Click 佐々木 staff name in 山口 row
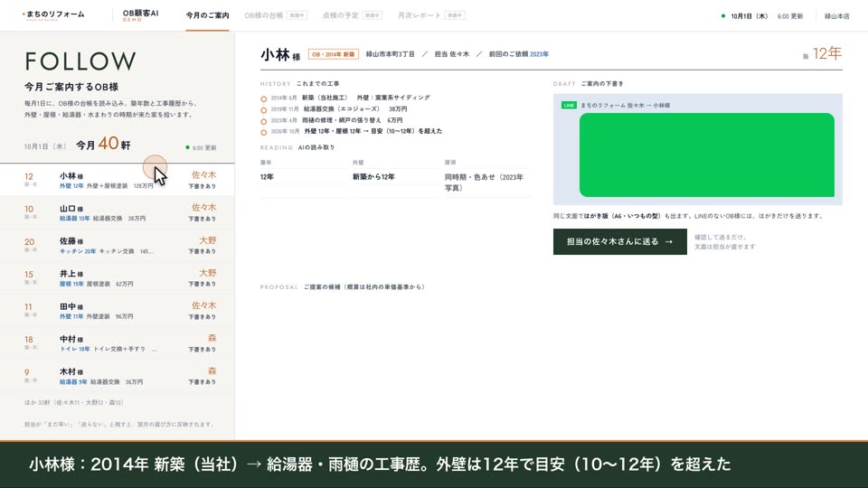This screenshot has width=868, height=488. point(203,208)
